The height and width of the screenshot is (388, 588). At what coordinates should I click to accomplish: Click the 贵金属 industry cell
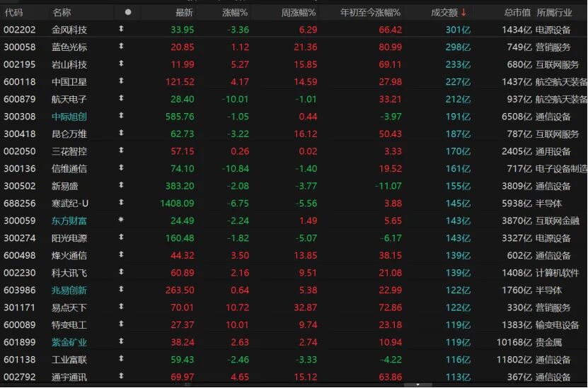pos(548,342)
